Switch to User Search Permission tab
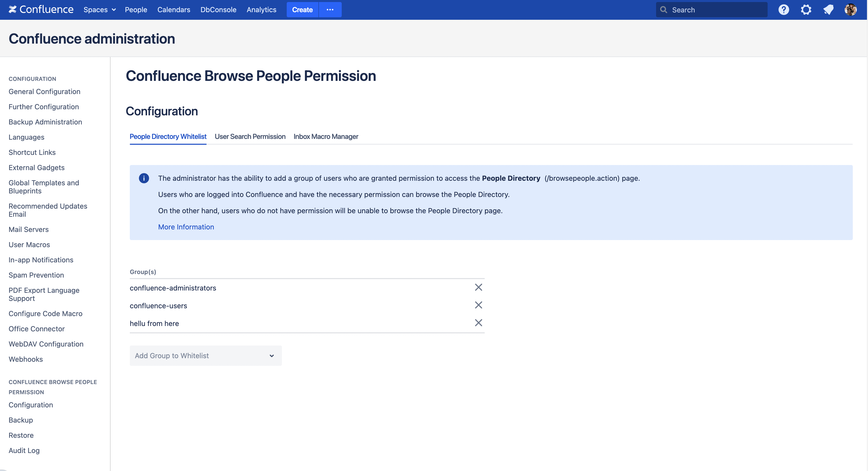The image size is (868, 471). (250, 136)
